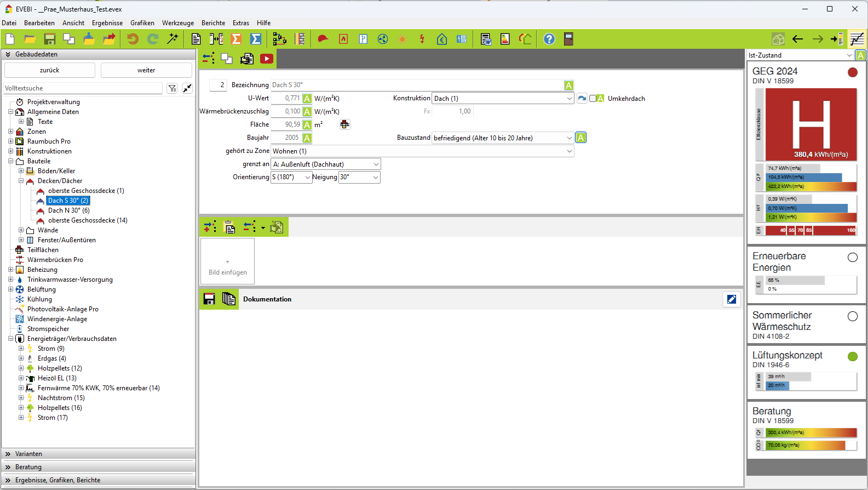Open the Ergebnisse menu
The height and width of the screenshot is (490, 868).
107,23
